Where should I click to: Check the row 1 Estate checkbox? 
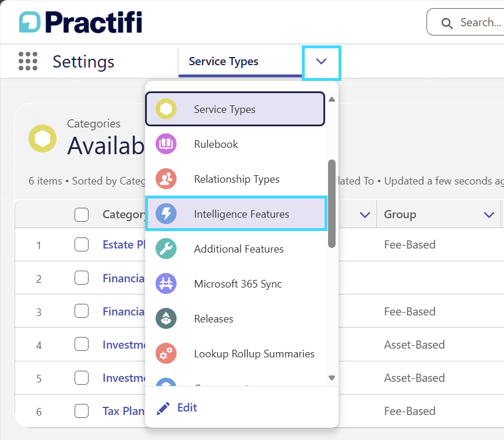pos(82,244)
